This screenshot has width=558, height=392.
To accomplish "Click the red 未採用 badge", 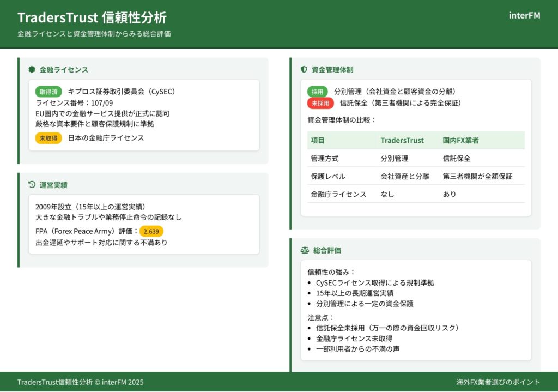I will click(320, 103).
